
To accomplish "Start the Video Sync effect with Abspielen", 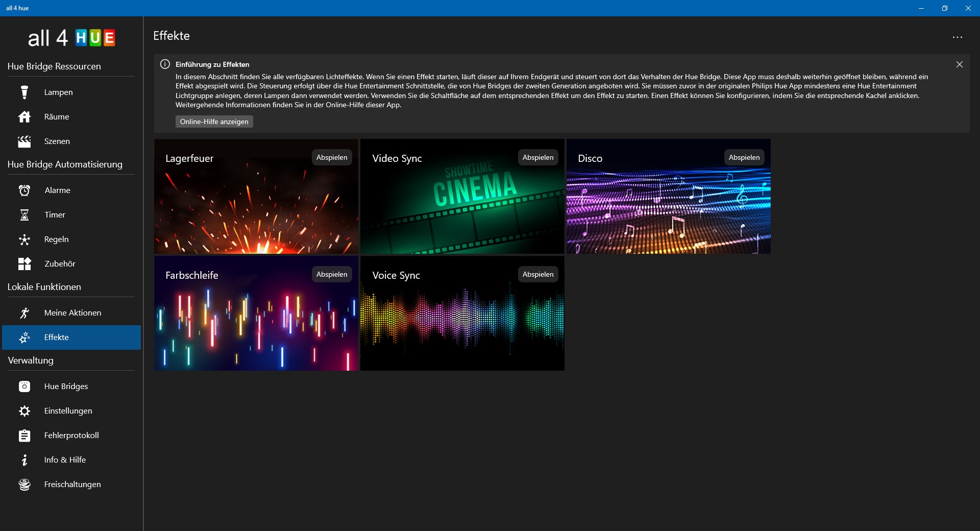I will (538, 157).
